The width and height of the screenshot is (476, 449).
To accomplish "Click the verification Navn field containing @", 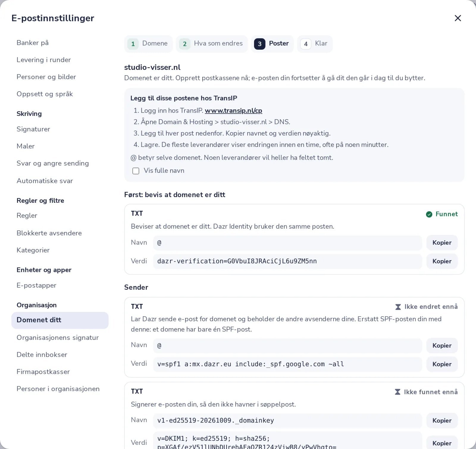I will coord(287,243).
